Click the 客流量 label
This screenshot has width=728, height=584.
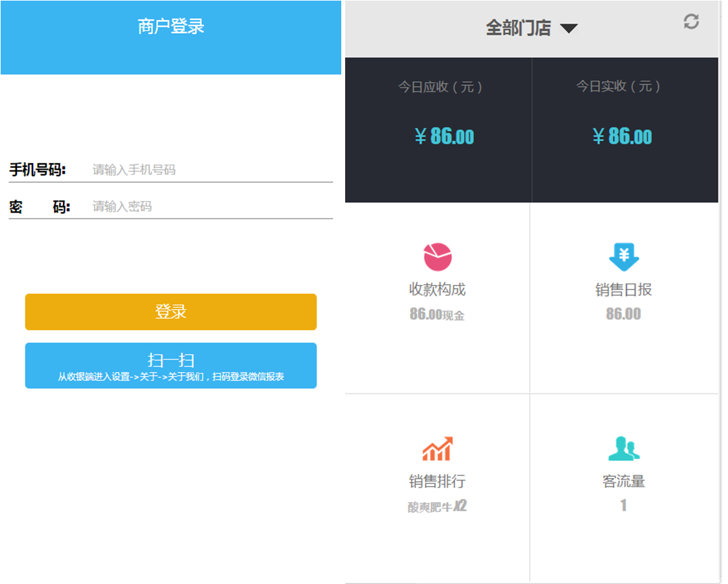623,481
